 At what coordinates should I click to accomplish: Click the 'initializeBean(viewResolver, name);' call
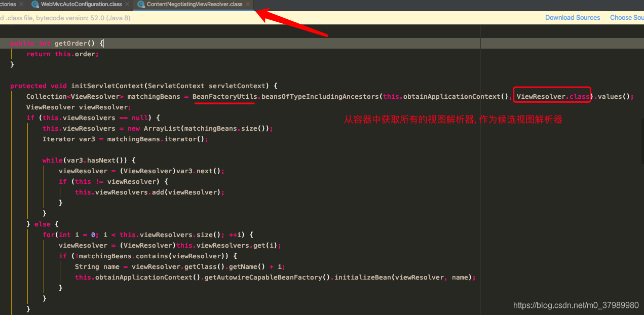pos(405,278)
